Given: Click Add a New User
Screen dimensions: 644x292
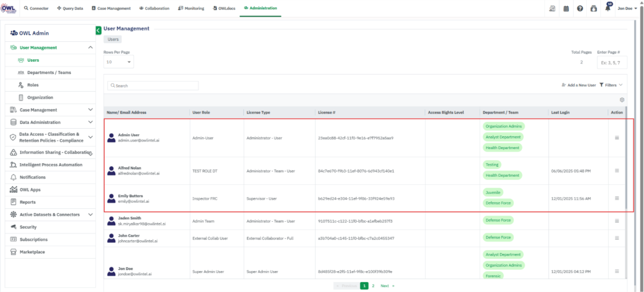Looking at the screenshot, I should click(x=579, y=85).
